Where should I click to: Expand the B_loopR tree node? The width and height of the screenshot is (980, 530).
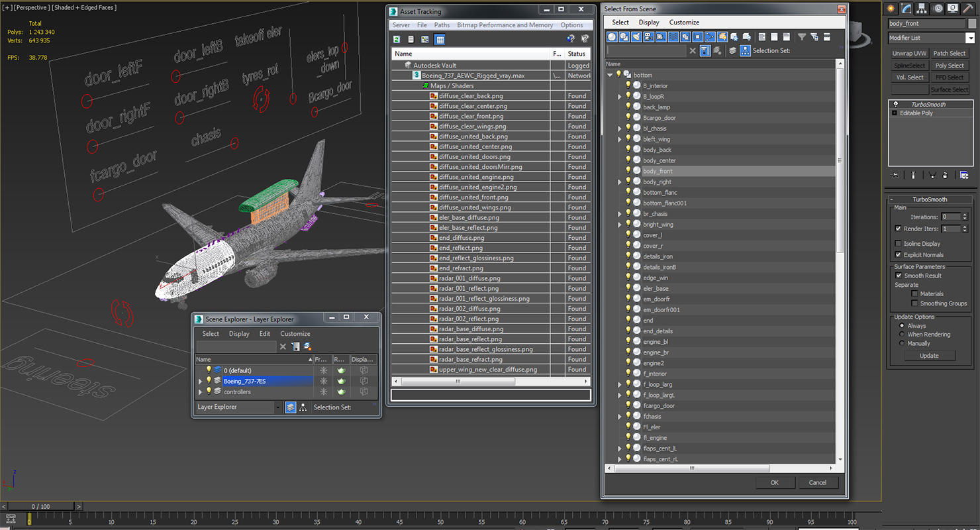coord(620,96)
